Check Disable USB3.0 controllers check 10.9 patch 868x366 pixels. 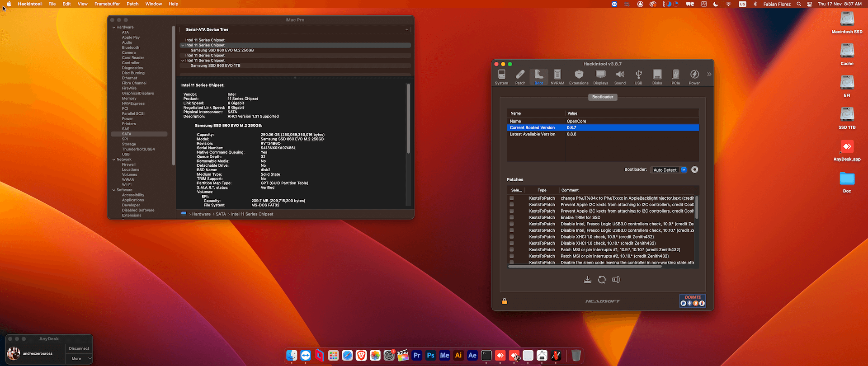tap(512, 224)
